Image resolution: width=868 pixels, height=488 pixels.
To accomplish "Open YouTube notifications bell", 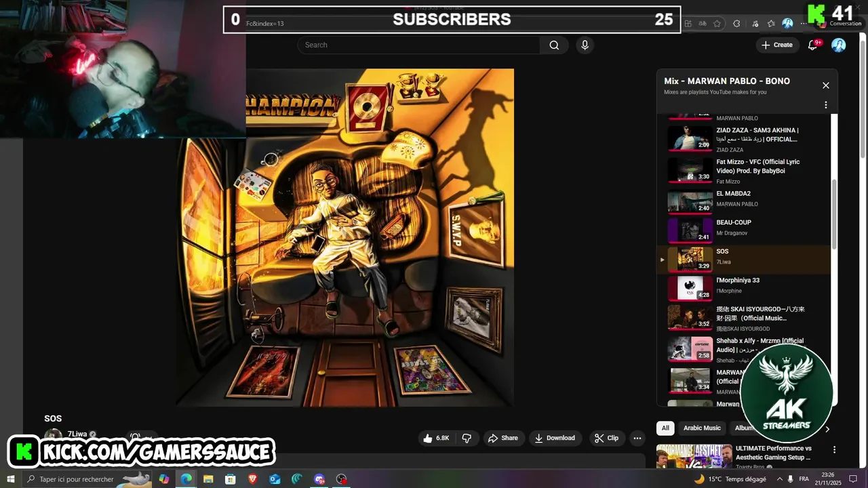I will click(x=813, y=45).
